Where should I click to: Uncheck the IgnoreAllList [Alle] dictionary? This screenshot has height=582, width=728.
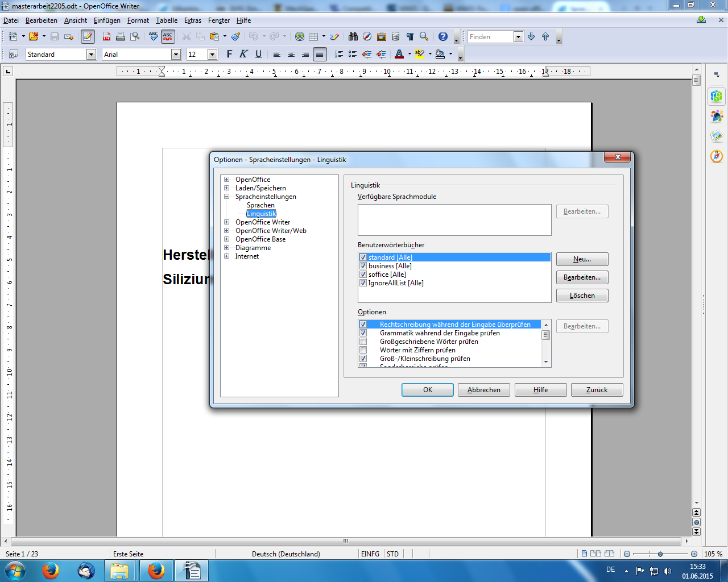pyautogui.click(x=363, y=283)
